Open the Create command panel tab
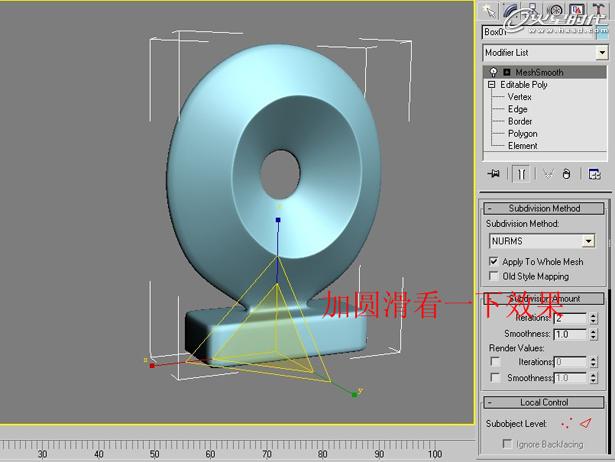Screen dimensions: 615x462 coord(490,10)
